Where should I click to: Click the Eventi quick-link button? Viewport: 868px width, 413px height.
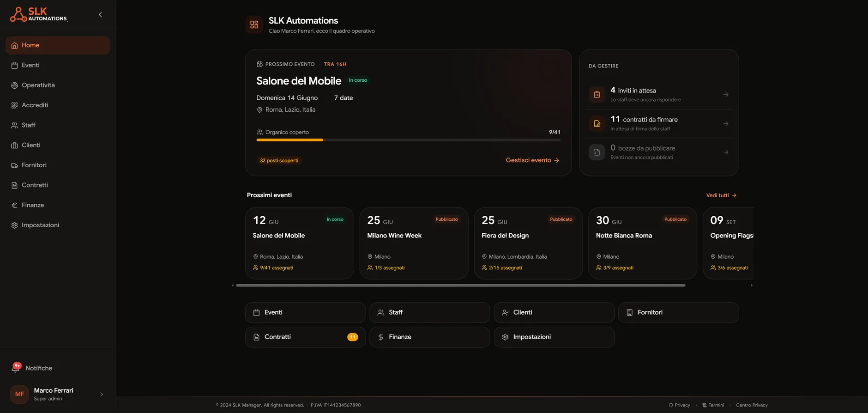tap(305, 313)
